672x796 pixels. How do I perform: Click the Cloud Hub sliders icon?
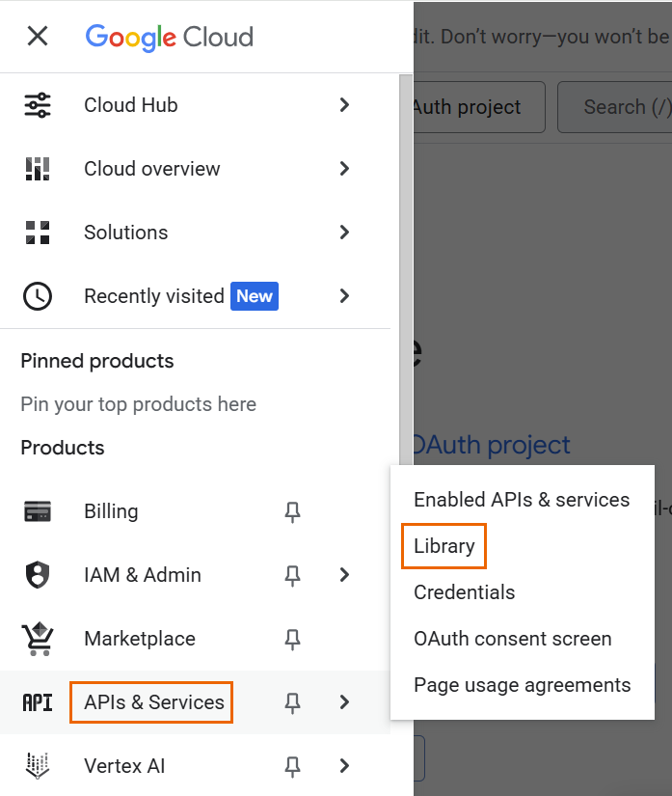(x=38, y=105)
